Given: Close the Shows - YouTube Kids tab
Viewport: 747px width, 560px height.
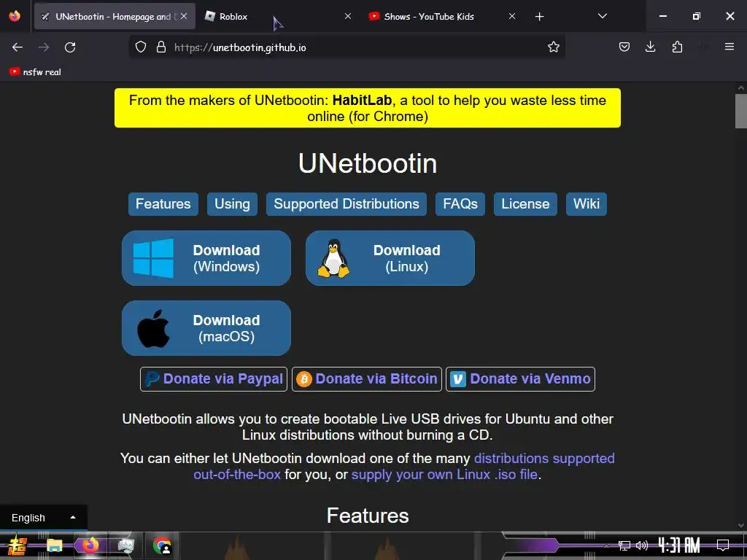Looking at the screenshot, I should coord(512,16).
